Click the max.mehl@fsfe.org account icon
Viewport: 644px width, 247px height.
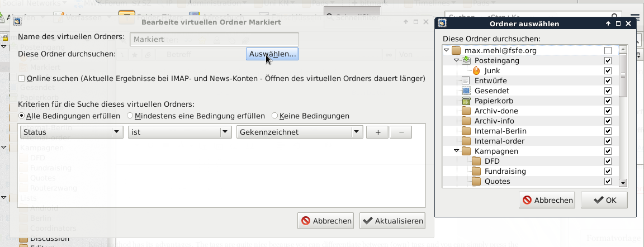(x=457, y=51)
